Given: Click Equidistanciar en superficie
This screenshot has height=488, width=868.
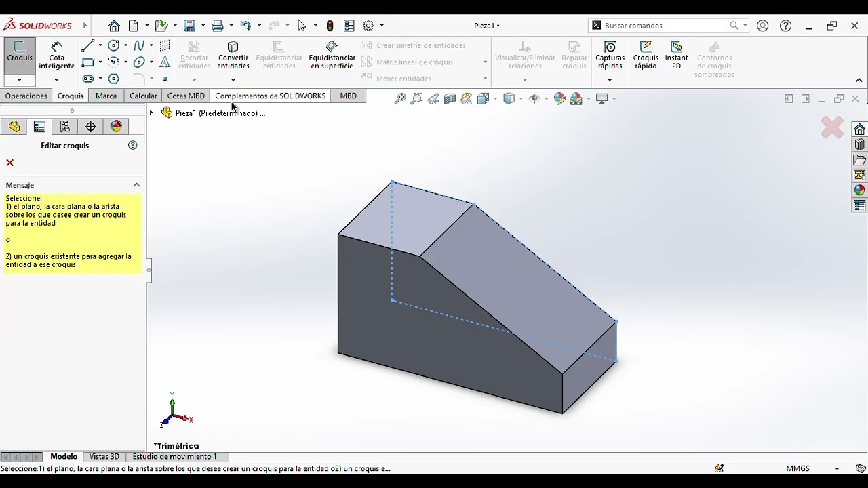Looking at the screenshot, I should pyautogui.click(x=332, y=55).
